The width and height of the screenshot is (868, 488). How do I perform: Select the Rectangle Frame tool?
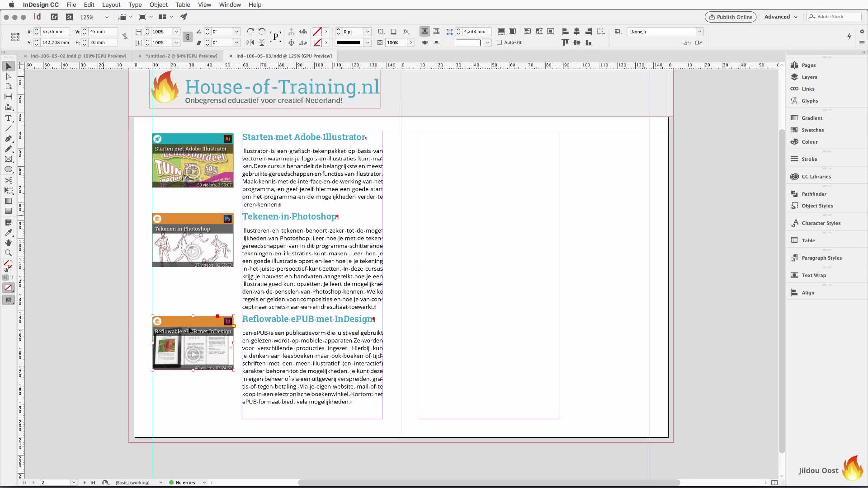pos(9,159)
